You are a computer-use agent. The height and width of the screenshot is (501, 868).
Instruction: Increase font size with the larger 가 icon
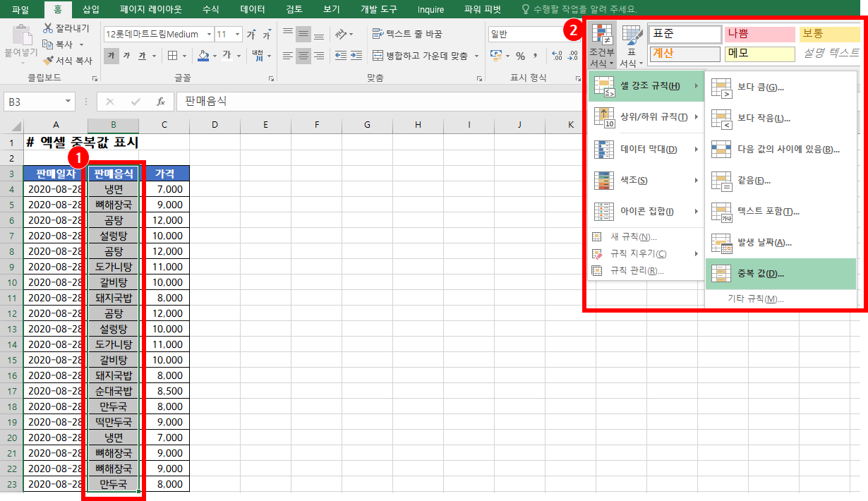click(251, 34)
